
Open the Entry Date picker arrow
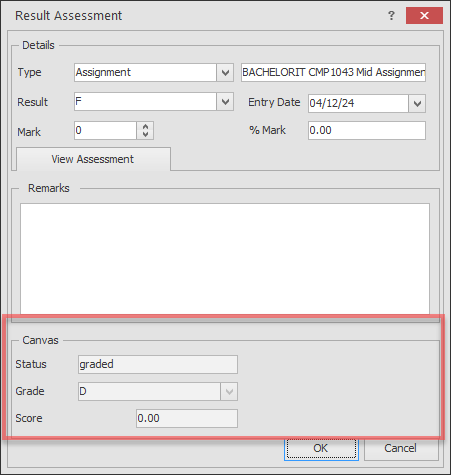[417, 104]
